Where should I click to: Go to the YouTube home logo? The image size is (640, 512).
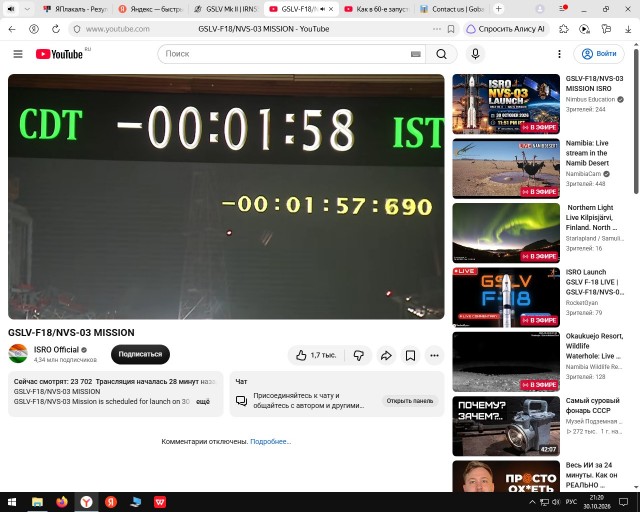coord(60,54)
